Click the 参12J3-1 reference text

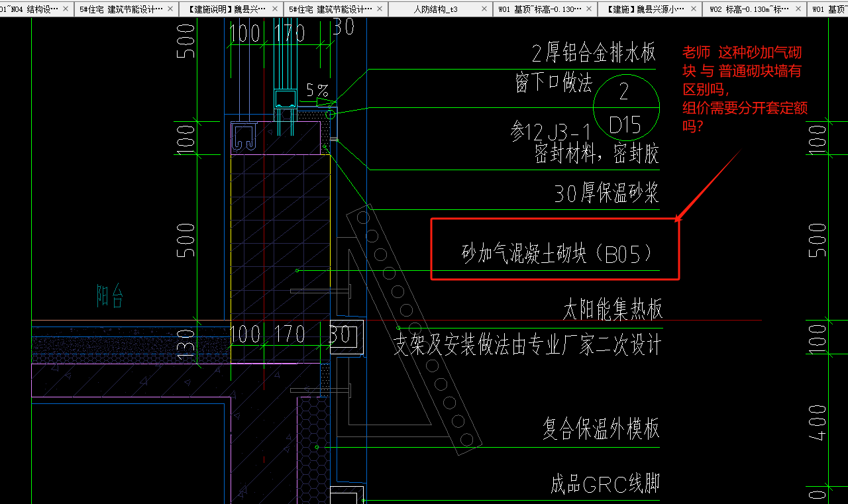551,131
